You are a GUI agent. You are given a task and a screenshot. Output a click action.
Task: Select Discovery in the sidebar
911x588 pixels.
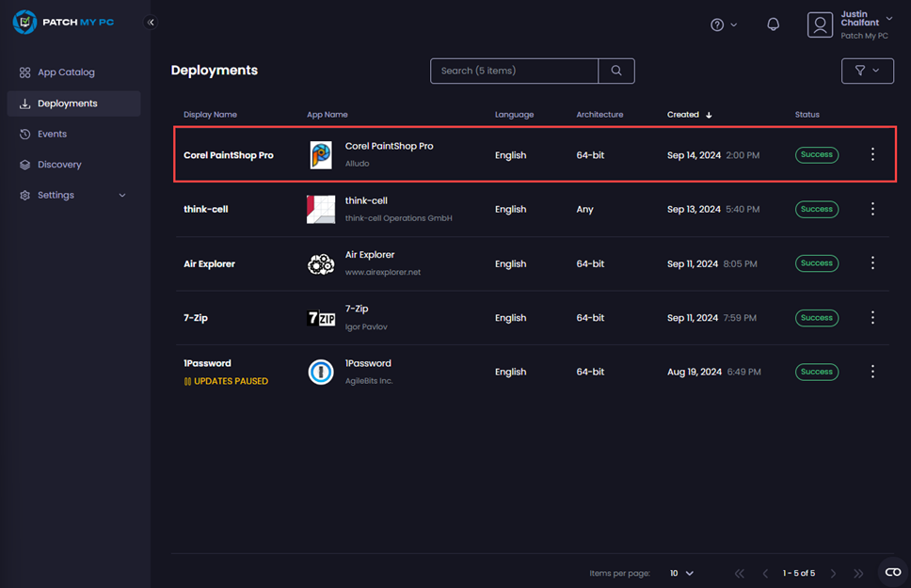(59, 165)
